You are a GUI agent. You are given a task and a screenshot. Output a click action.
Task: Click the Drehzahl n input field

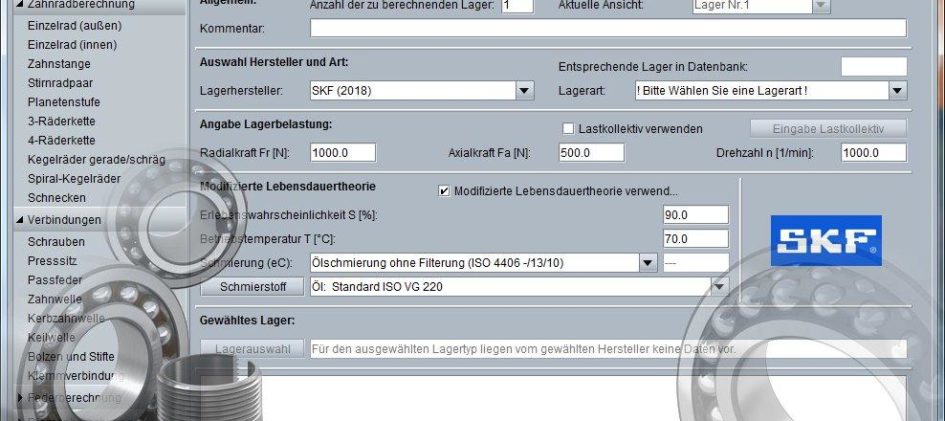873,153
